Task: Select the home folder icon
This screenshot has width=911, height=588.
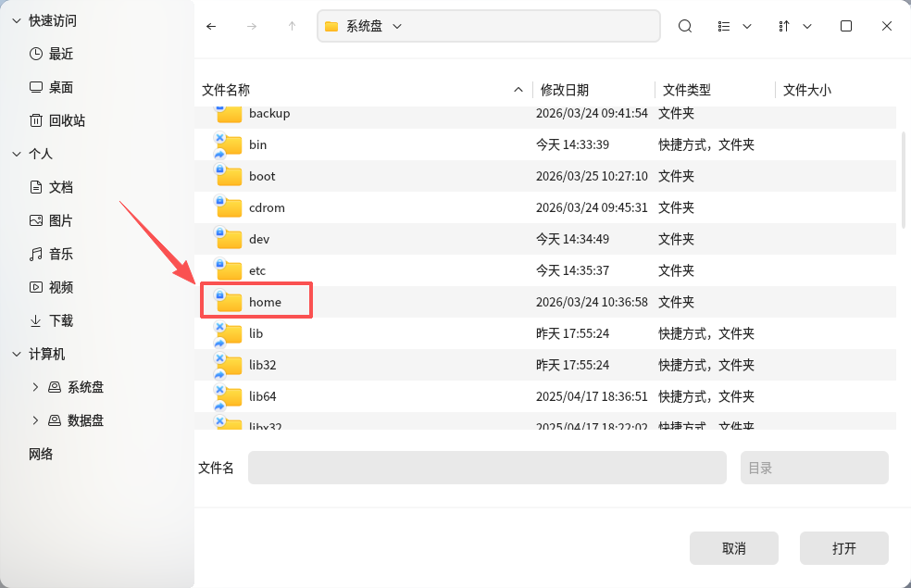Action: 229,302
